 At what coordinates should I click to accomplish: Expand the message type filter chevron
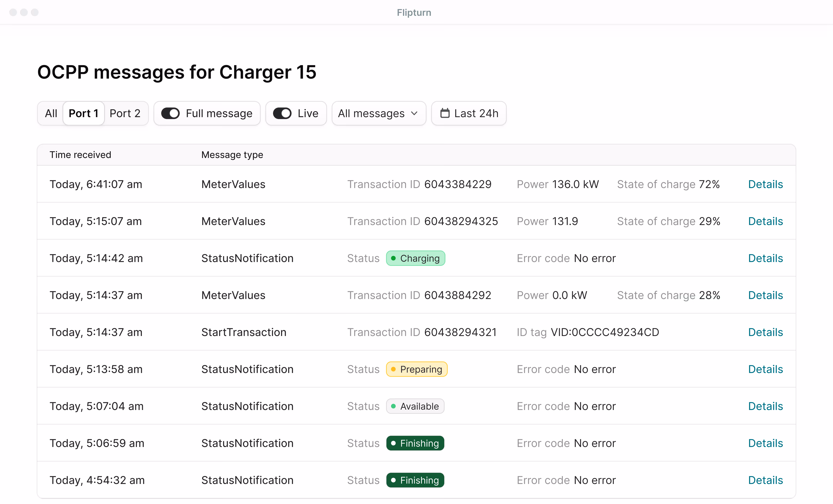(414, 114)
